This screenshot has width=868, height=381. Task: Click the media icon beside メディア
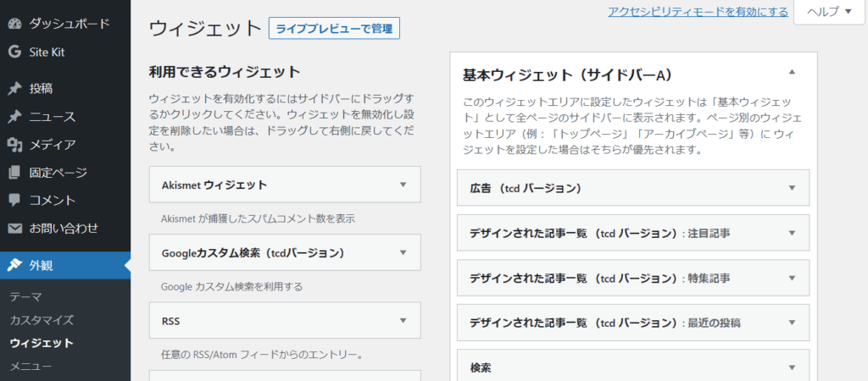[14, 145]
